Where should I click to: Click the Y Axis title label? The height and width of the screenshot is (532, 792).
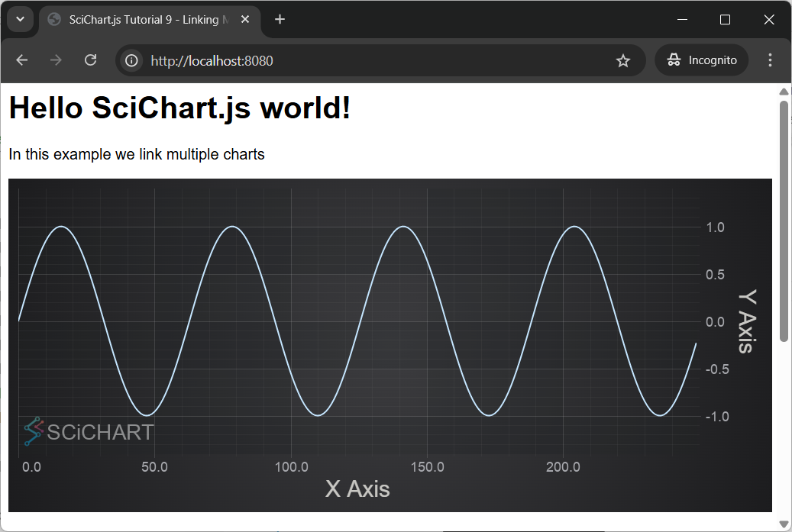click(x=746, y=321)
